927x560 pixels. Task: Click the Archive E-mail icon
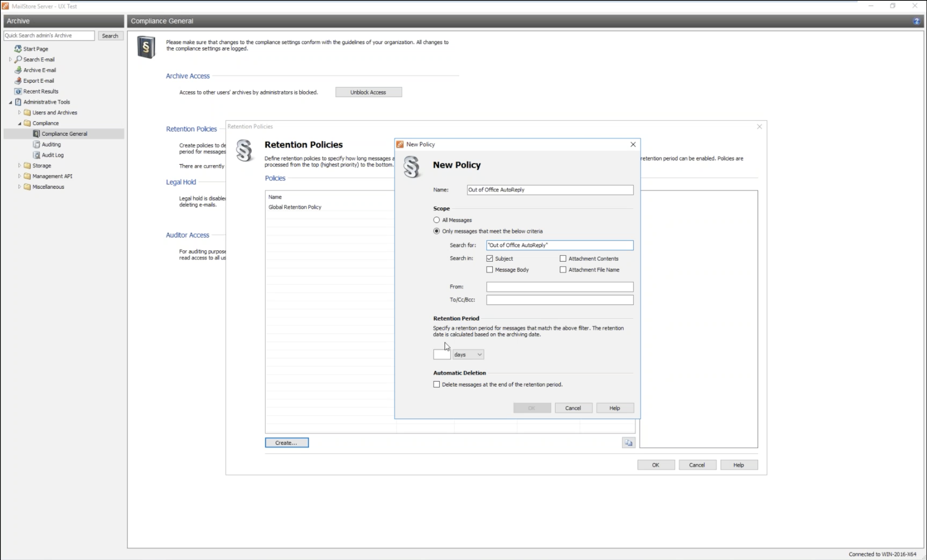coord(18,70)
